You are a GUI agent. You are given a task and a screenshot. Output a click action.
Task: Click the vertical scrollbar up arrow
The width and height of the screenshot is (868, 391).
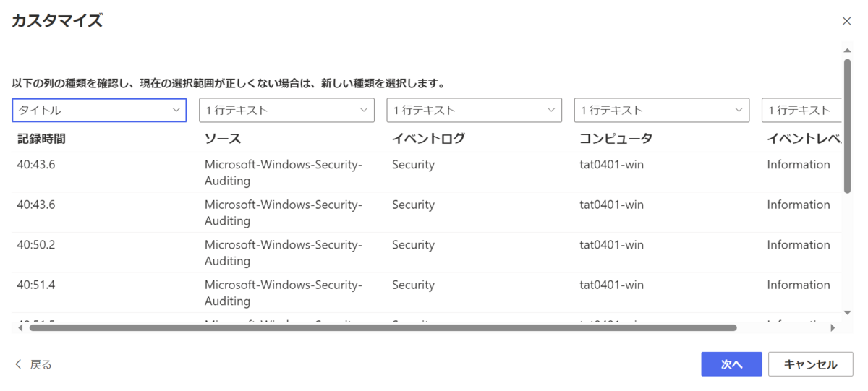(847, 51)
